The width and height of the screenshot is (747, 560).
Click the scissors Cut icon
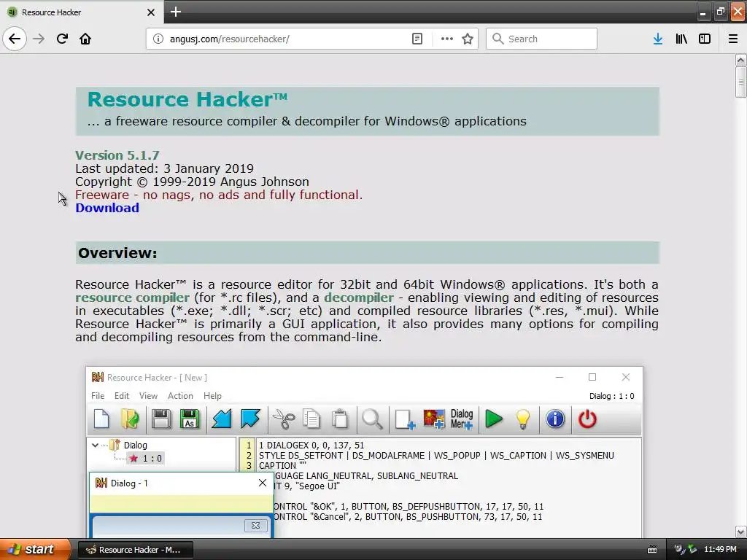point(284,419)
